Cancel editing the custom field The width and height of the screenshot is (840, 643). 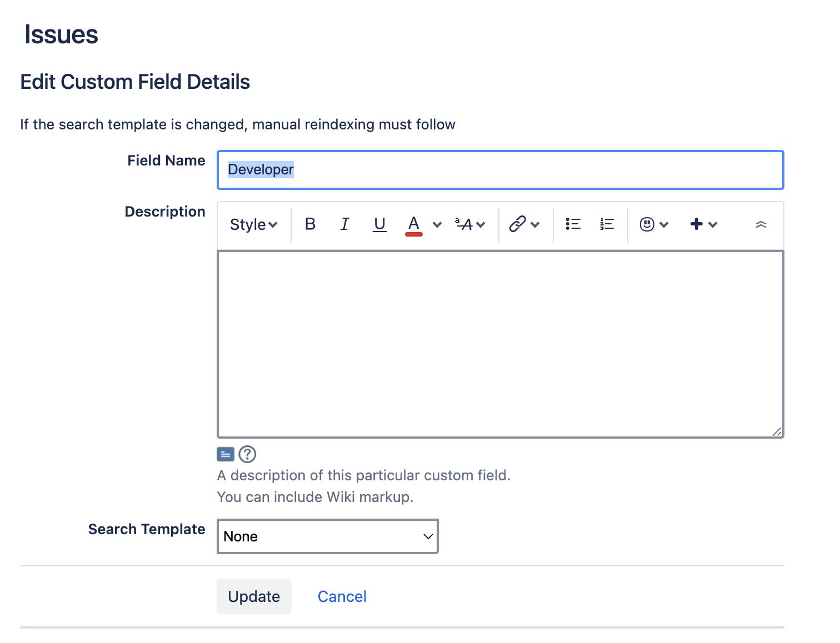[342, 596]
